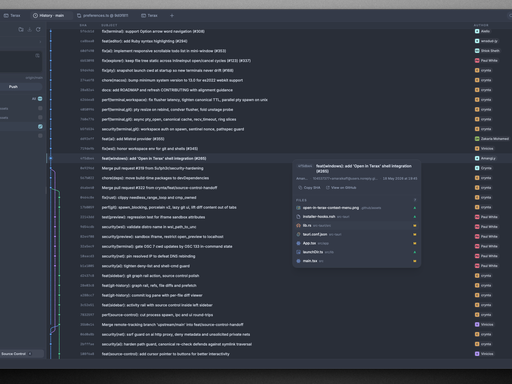This screenshot has height=384, width=512.
Task: Click into the commit message box
Action: tap(20, 61)
